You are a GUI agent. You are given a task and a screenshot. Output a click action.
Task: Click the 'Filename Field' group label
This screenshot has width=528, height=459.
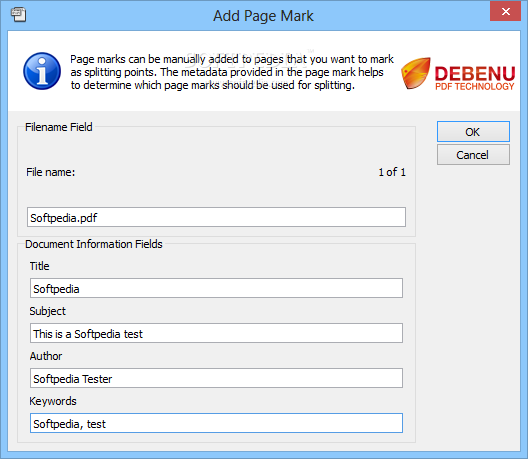(59, 127)
